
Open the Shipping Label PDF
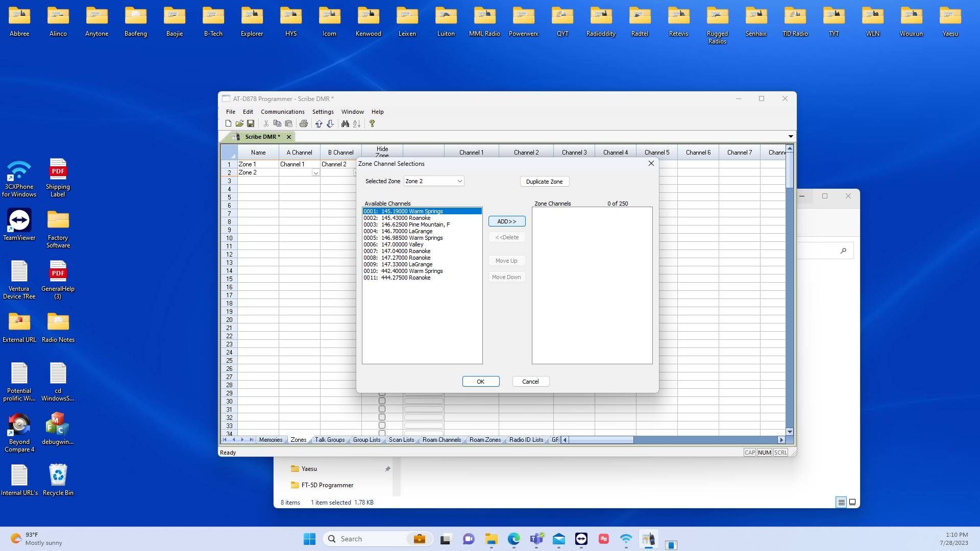[58, 178]
